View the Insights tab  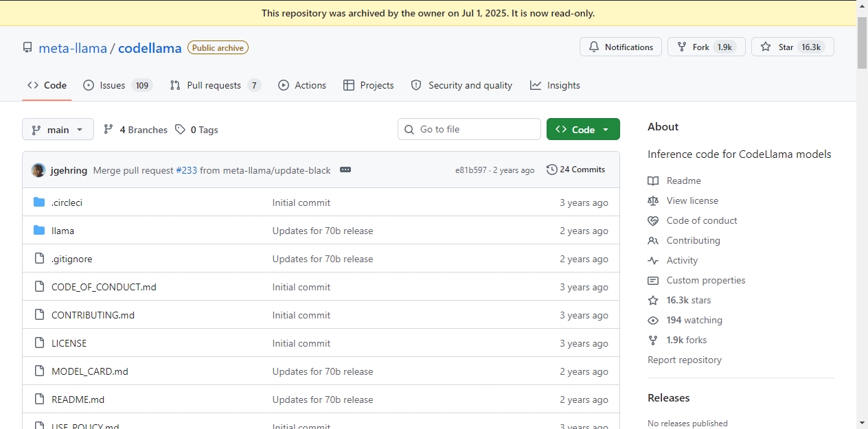click(x=555, y=85)
